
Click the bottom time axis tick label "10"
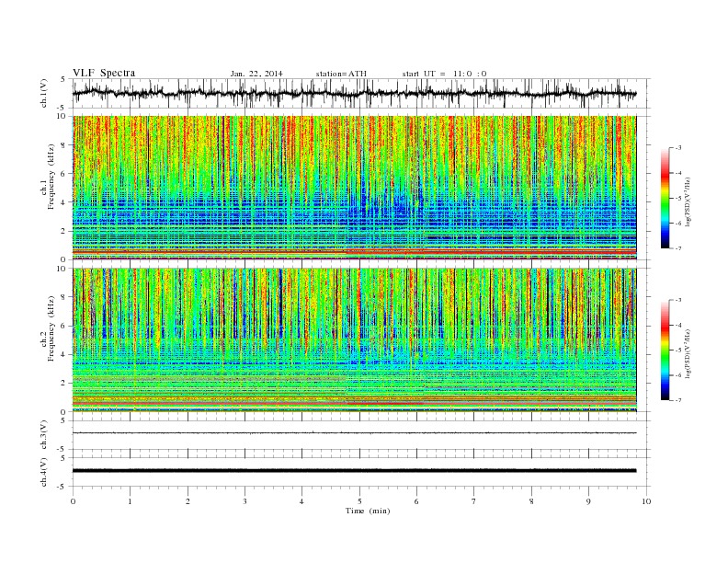[x=646, y=501]
